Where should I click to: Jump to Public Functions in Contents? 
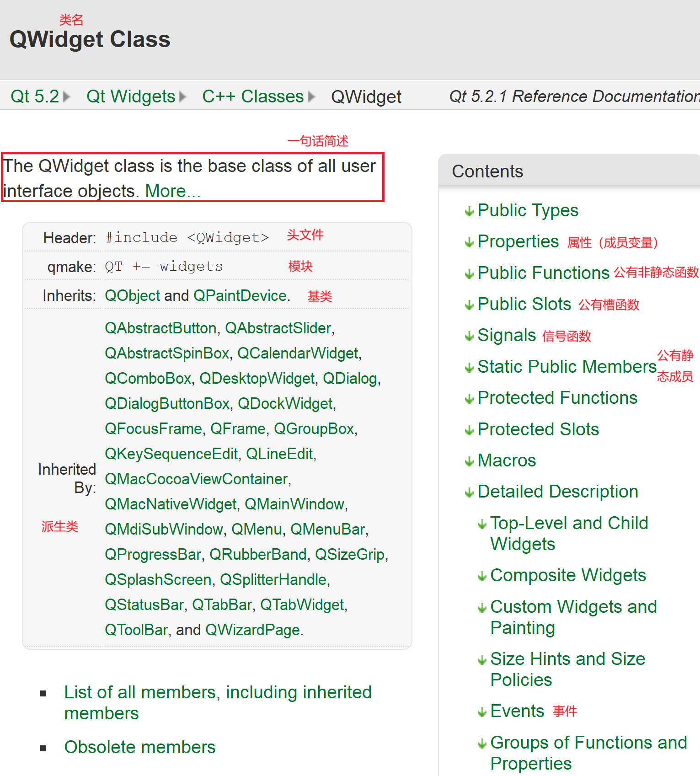pos(543,273)
